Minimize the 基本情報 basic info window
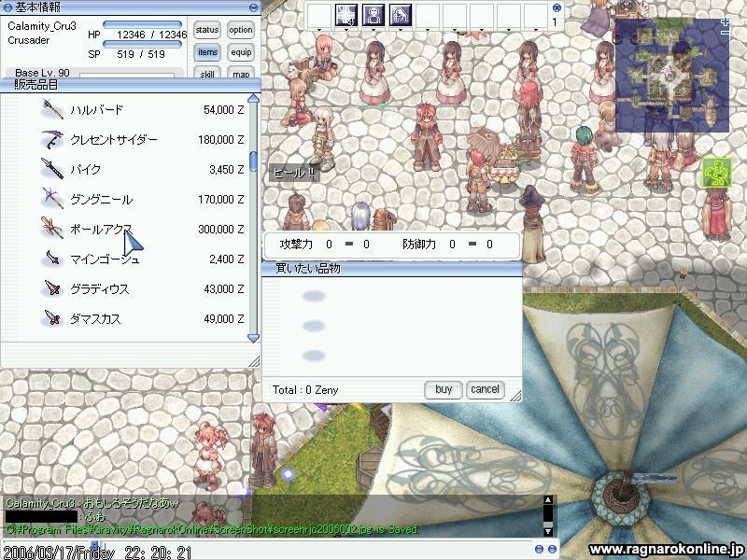This screenshot has width=747, height=560. [x=253, y=7]
